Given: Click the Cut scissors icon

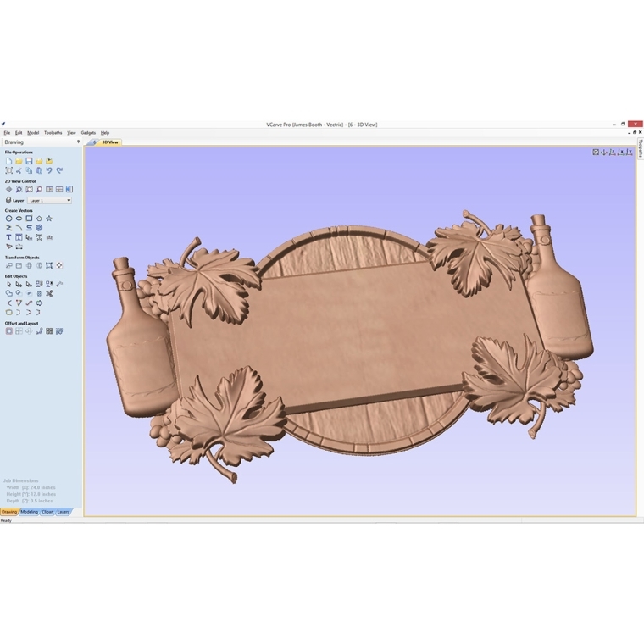Looking at the screenshot, I should point(19,170).
